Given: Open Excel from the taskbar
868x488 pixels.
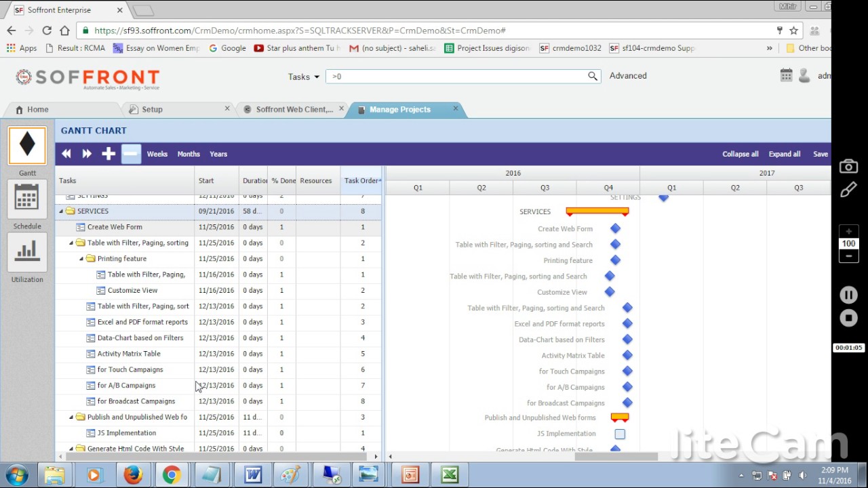Looking at the screenshot, I should [x=449, y=475].
